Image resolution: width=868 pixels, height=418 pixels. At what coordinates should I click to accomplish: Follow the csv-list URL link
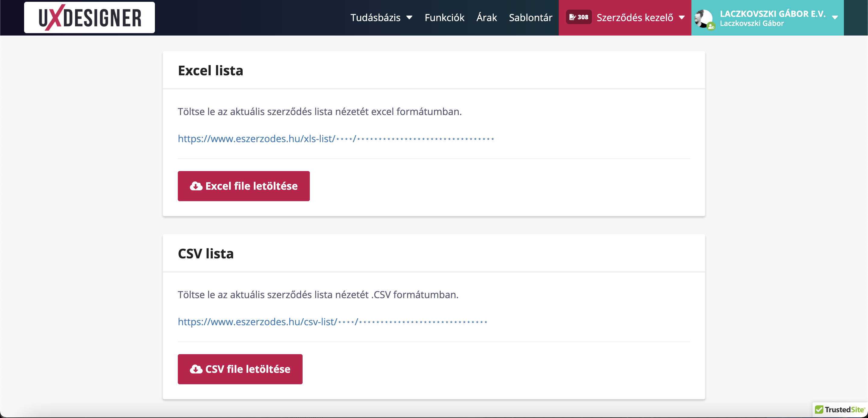click(x=332, y=322)
